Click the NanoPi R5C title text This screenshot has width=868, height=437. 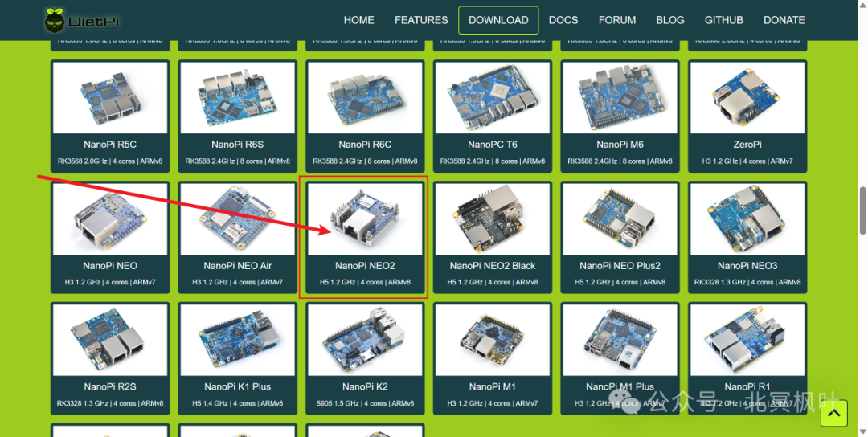point(110,145)
